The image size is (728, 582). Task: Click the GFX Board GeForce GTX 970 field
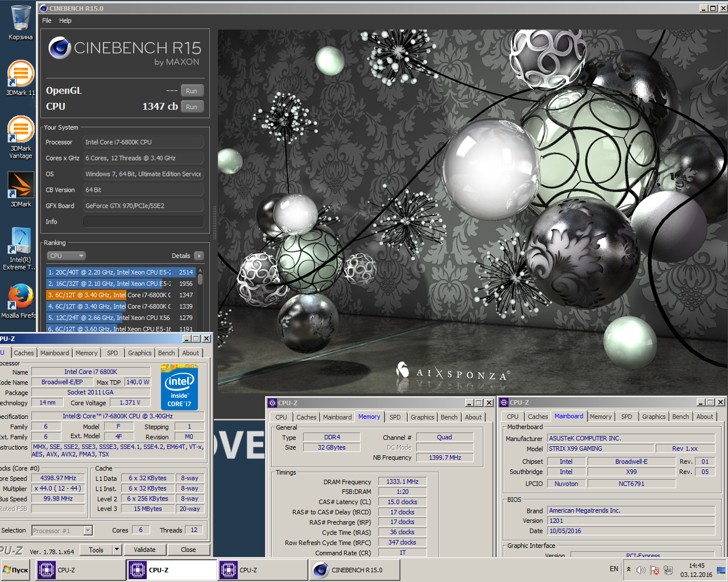(x=143, y=206)
